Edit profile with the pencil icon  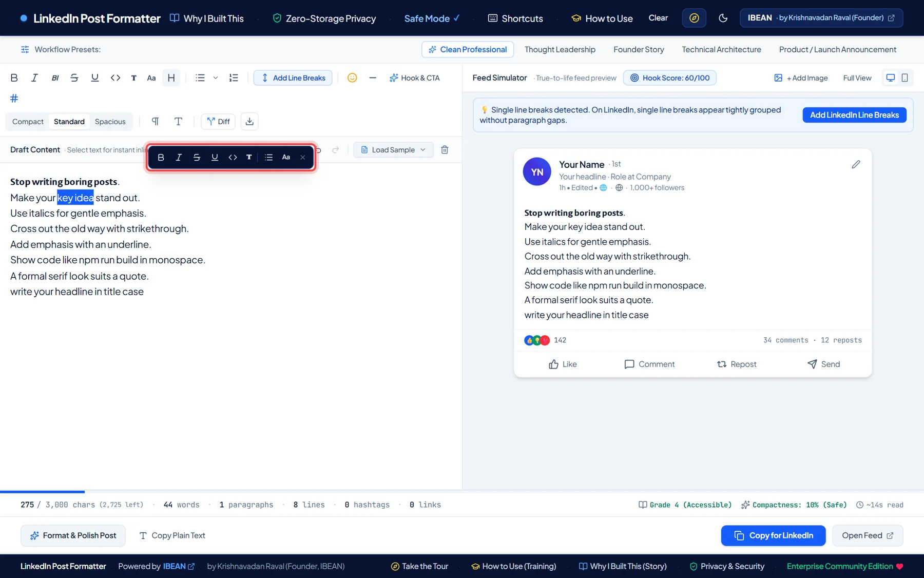[x=856, y=164]
